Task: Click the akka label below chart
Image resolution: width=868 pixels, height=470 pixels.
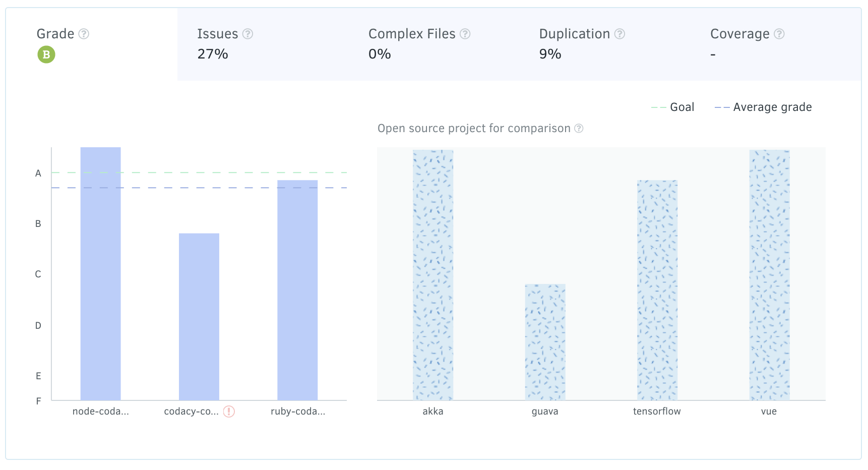Action: point(433,412)
